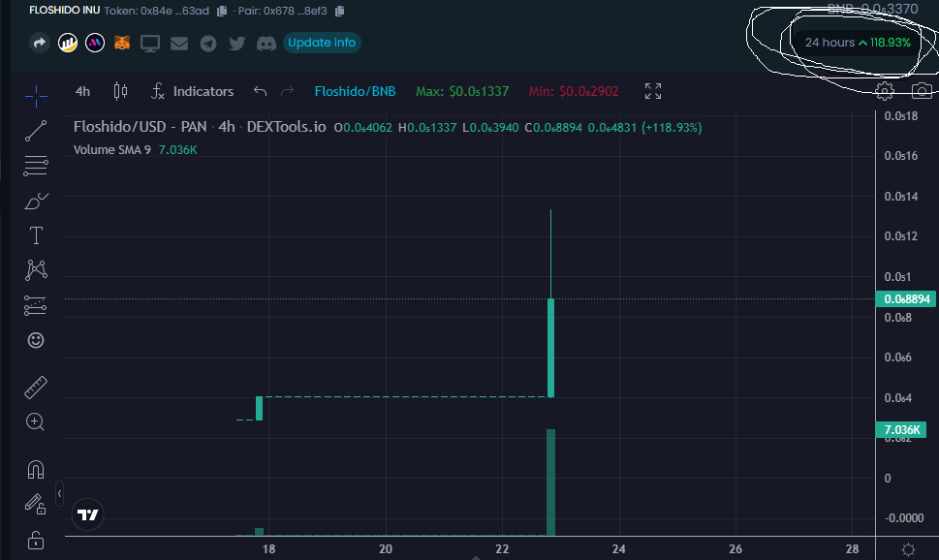Click the FLOSHIDO INU token name
Screen dimensions: 939x560
(64, 11)
